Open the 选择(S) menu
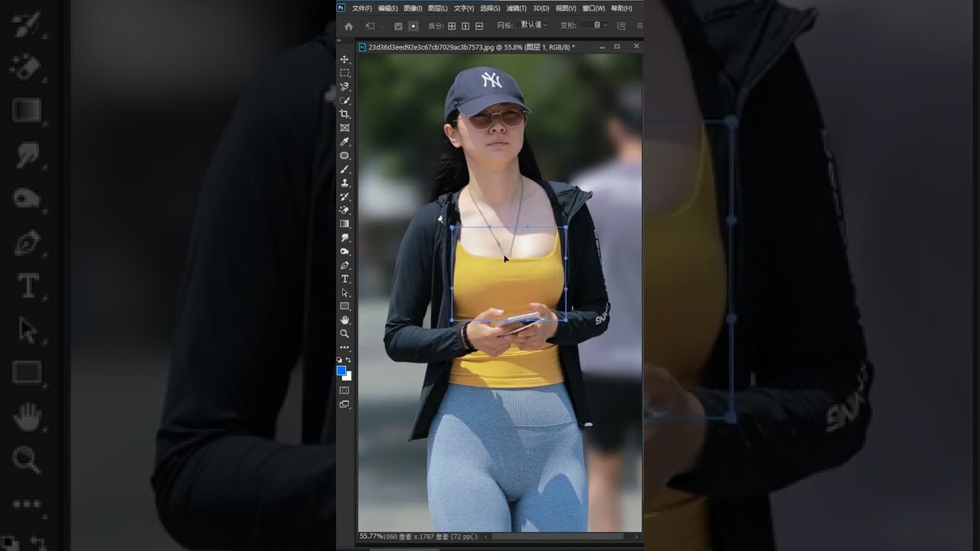 pos(490,8)
